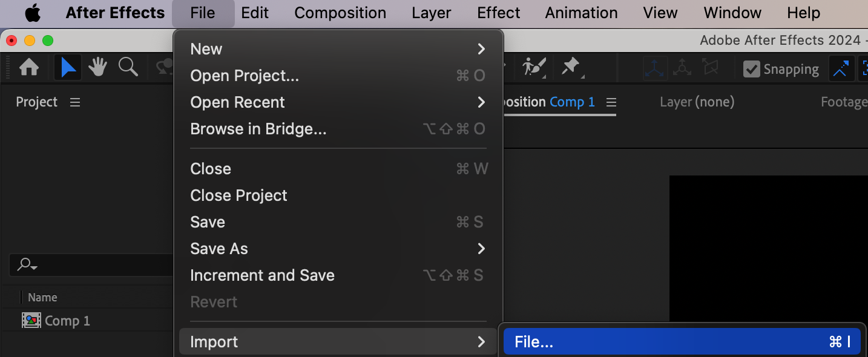This screenshot has width=868, height=357.
Task: Open the Comp 1 composition panel menu
Action: coord(611,102)
